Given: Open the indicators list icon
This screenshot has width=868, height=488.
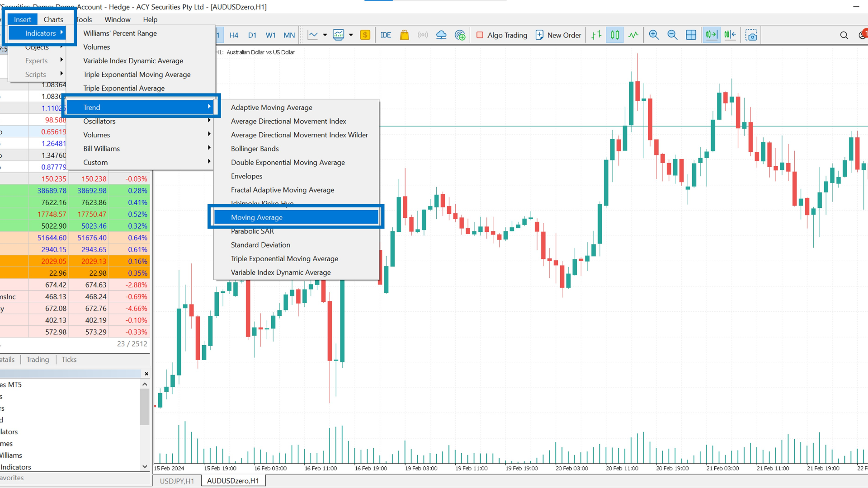Looking at the screenshot, I should 339,35.
